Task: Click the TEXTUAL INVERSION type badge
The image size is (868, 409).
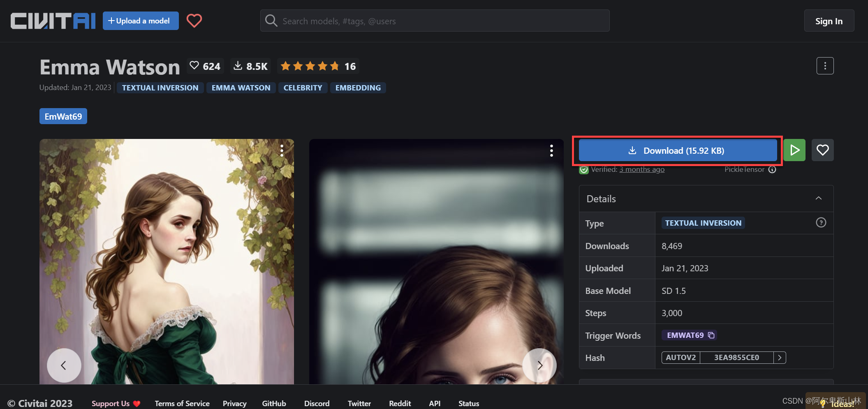Action: [703, 223]
